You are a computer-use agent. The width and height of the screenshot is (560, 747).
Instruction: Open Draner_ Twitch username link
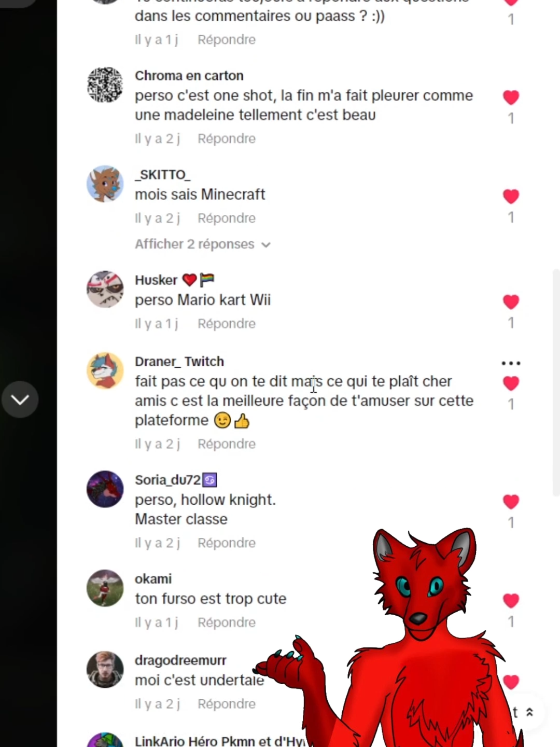pos(179,362)
